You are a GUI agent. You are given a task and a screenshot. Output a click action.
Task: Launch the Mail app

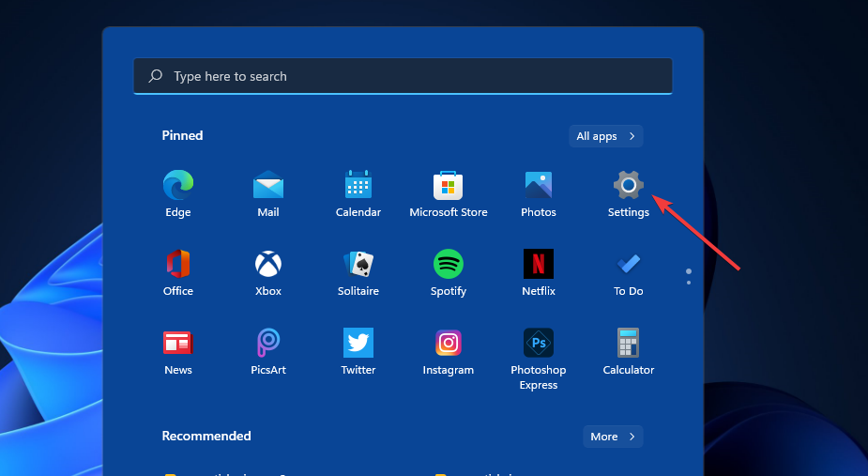[x=268, y=185]
